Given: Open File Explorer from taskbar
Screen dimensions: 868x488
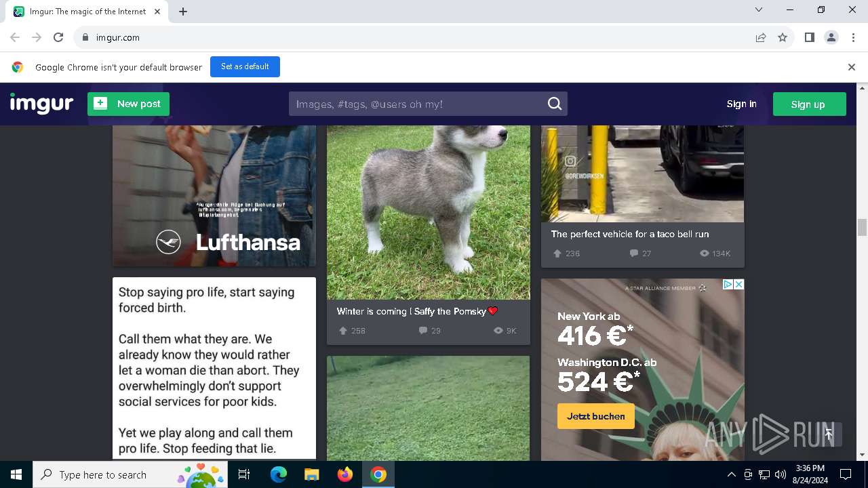Looking at the screenshot, I should (311, 474).
